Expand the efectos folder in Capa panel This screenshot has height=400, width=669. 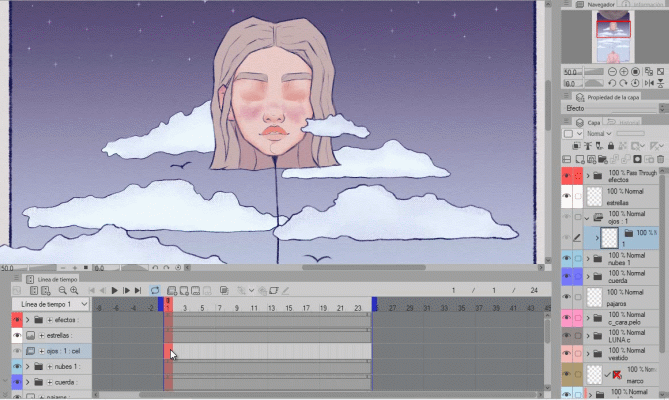click(x=588, y=176)
